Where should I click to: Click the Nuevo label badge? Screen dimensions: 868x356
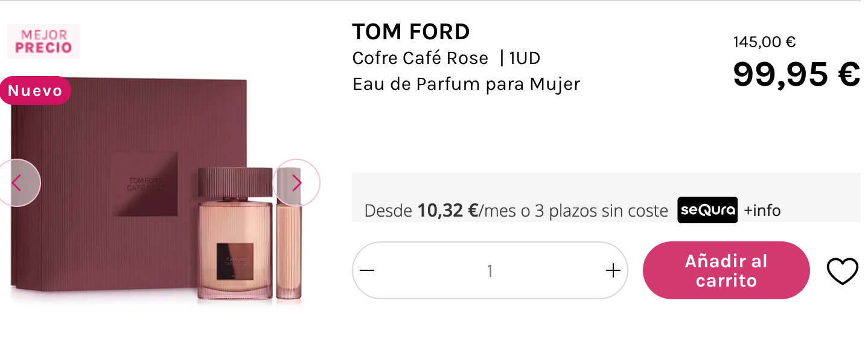click(35, 91)
